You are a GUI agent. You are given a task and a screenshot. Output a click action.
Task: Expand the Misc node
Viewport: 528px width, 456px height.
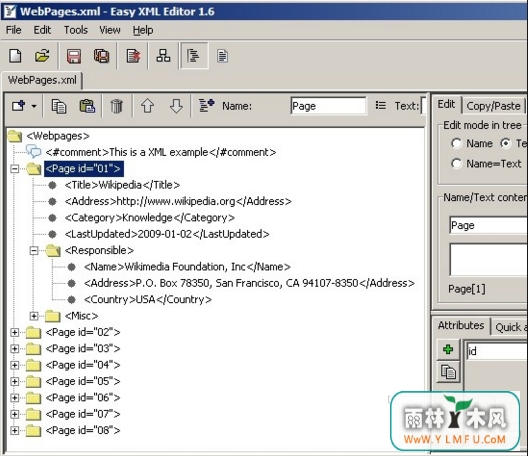click(x=34, y=316)
